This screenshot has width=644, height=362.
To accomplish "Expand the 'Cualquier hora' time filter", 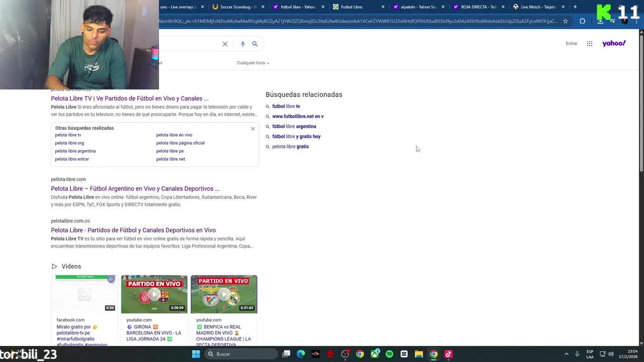I will tap(253, 63).
